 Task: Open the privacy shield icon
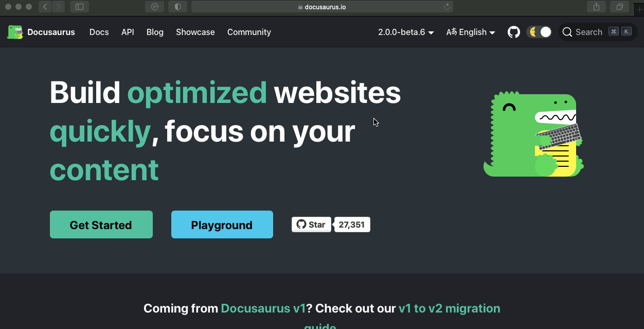coord(177,7)
